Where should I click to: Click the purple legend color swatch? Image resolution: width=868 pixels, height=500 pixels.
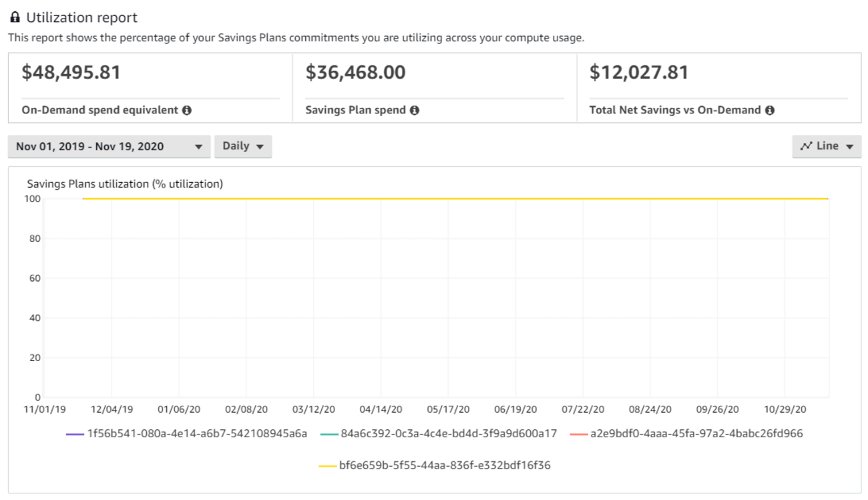tap(75, 435)
